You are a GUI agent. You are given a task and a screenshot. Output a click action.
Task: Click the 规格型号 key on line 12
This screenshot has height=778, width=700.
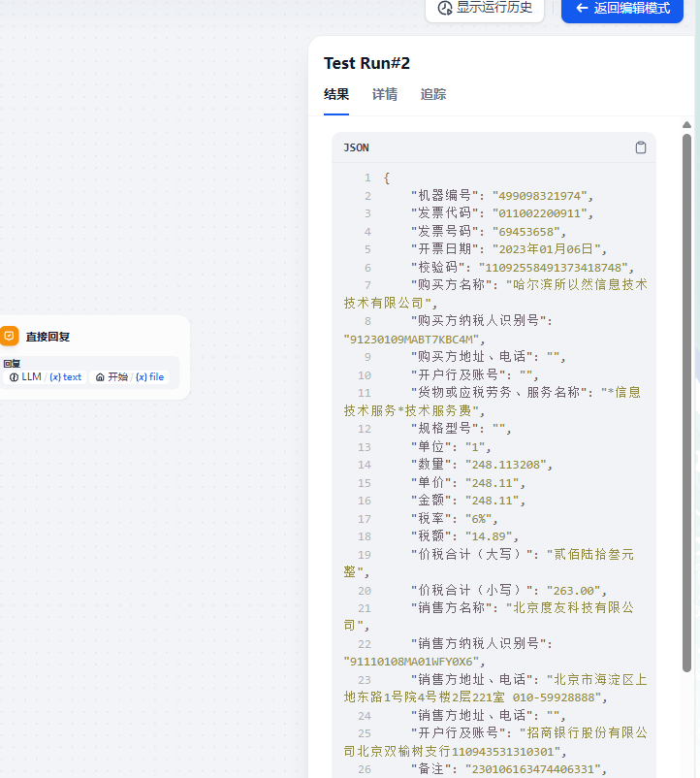pyautogui.click(x=444, y=428)
